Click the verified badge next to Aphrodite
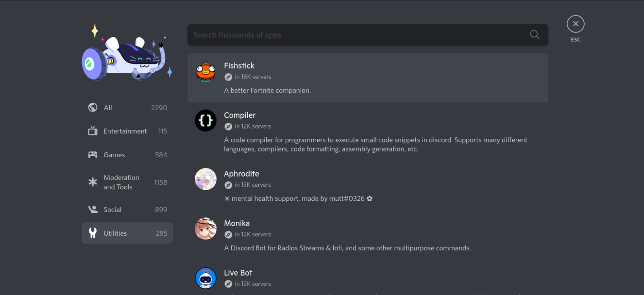Image resolution: width=644 pixels, height=295 pixels. pyautogui.click(x=228, y=184)
